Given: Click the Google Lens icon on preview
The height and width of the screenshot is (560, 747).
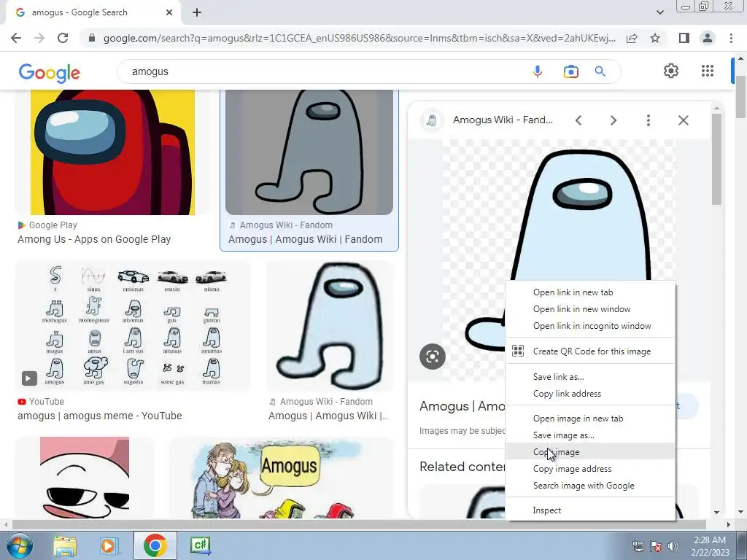Looking at the screenshot, I should click(x=432, y=356).
